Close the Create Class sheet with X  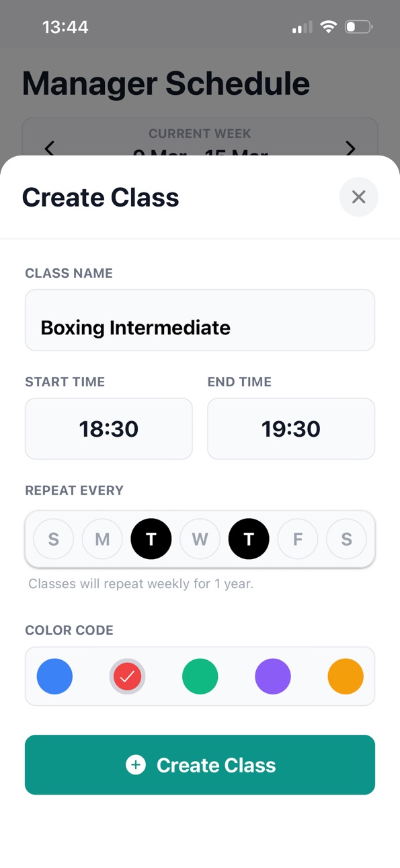tap(359, 197)
